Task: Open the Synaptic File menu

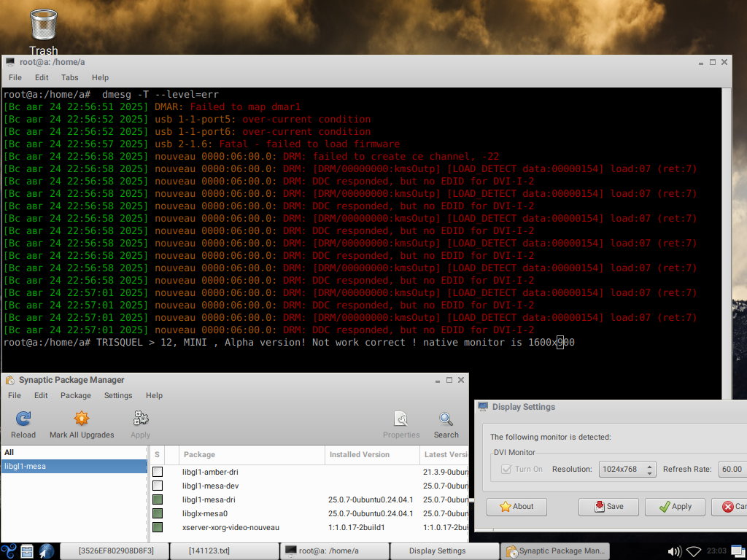Action: click(x=15, y=395)
